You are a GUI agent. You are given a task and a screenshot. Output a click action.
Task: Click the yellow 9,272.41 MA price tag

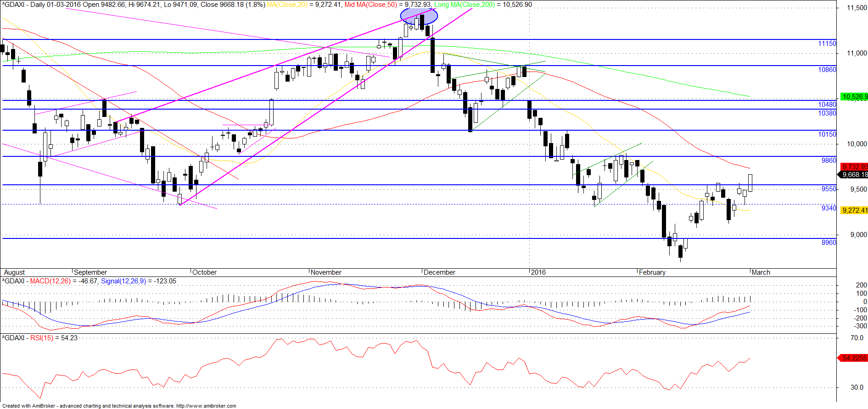click(854, 210)
